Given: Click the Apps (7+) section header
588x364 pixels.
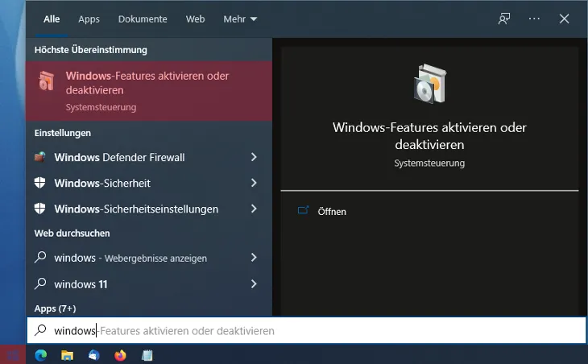Looking at the screenshot, I should click(55, 308).
